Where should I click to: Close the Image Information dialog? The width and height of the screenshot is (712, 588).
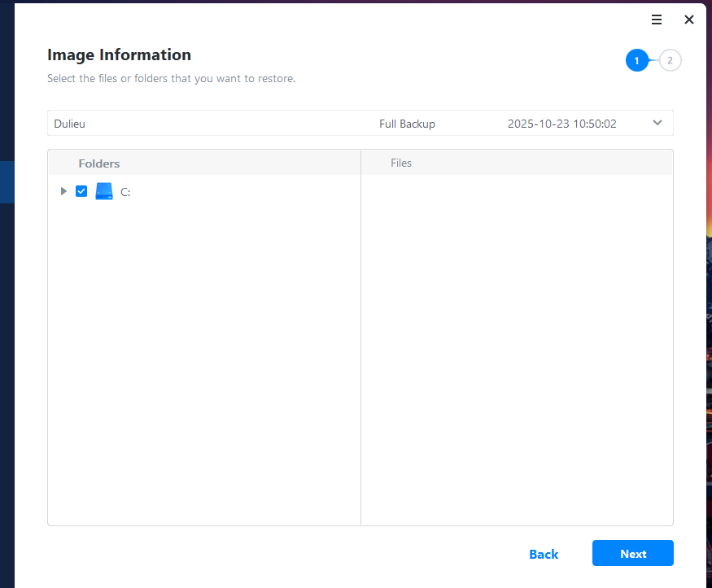[x=689, y=20]
